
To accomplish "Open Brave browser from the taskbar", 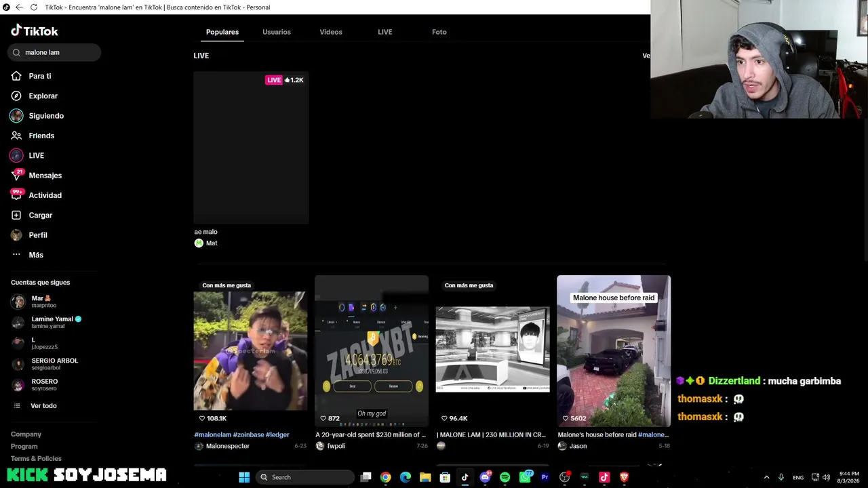I will (624, 477).
